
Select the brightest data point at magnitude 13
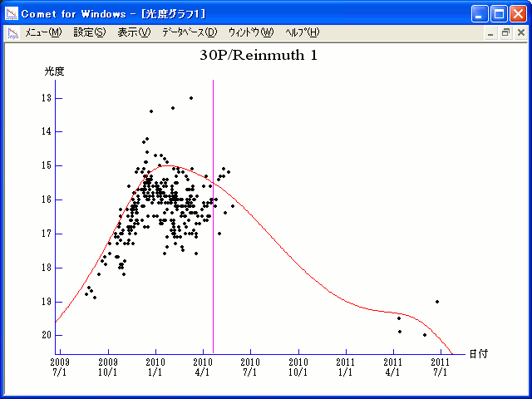coord(191,98)
